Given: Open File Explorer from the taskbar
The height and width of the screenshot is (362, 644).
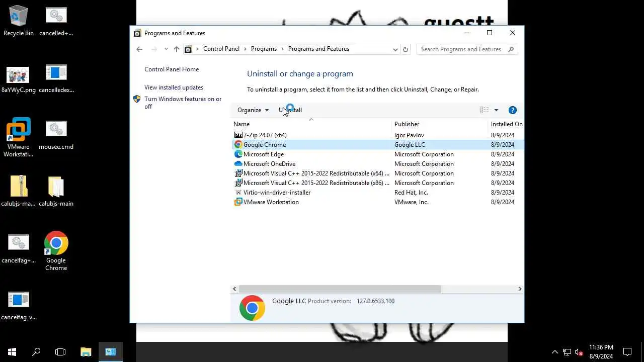Looking at the screenshot, I should pos(86,352).
